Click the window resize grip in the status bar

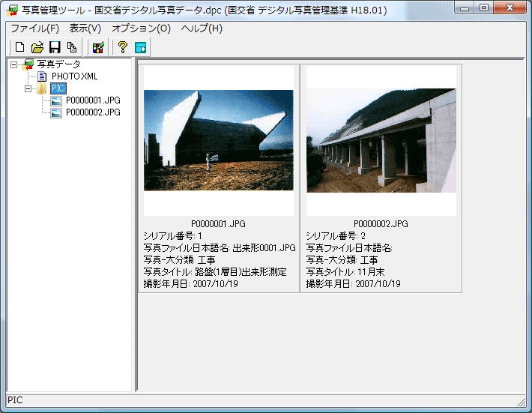(522, 402)
